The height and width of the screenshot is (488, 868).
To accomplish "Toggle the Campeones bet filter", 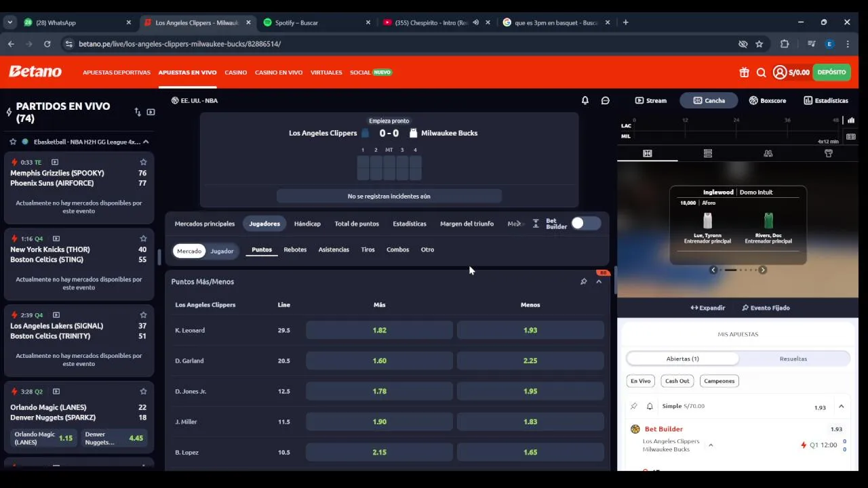I will pos(719,381).
